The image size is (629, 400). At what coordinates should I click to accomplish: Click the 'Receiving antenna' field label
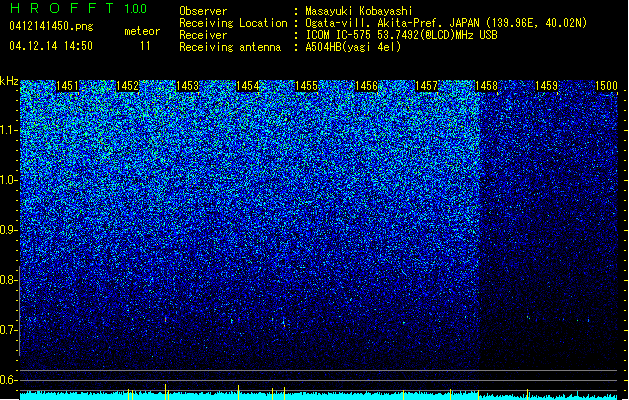tap(230, 47)
